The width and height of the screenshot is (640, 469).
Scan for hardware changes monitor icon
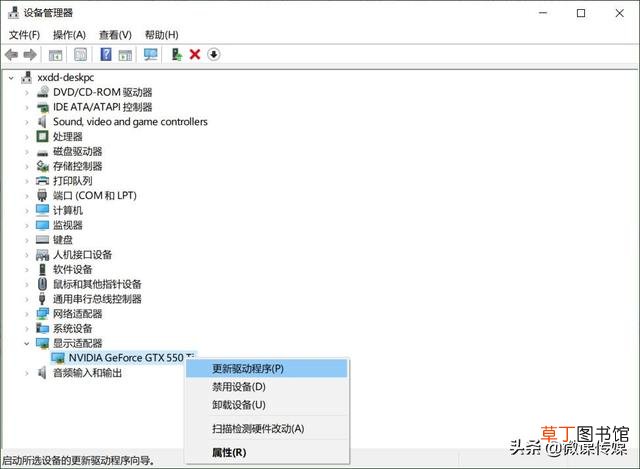click(x=151, y=54)
